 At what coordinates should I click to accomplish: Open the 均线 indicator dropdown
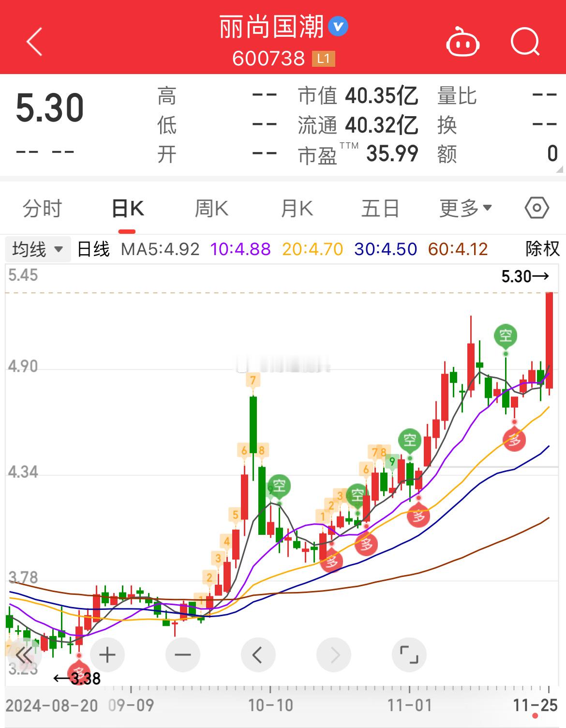click(x=38, y=249)
